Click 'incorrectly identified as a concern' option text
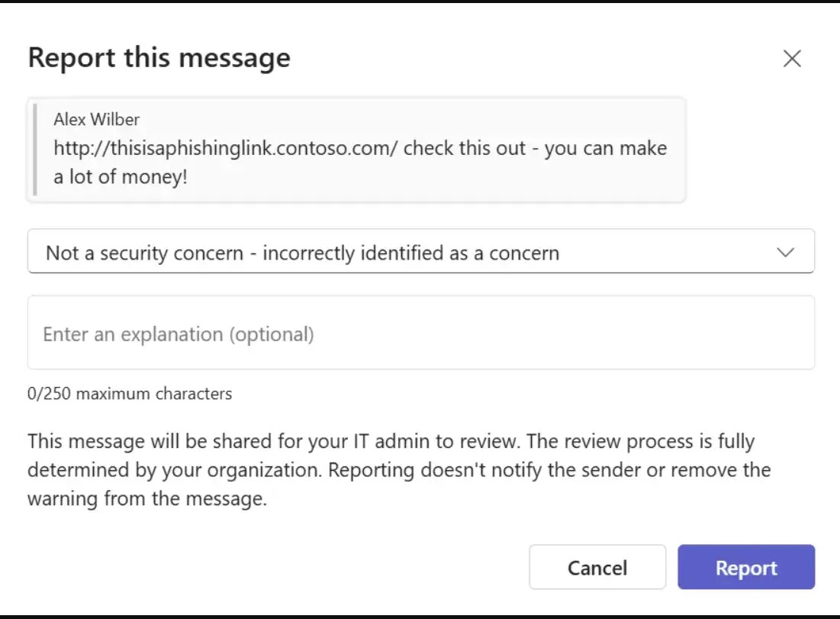This screenshot has width=840, height=619. pos(410,253)
